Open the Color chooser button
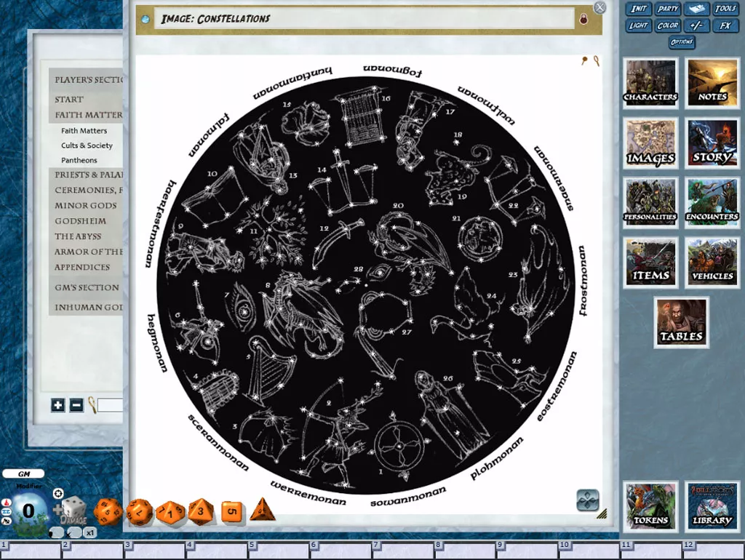Image resolution: width=745 pixels, height=560 pixels. 668,25
